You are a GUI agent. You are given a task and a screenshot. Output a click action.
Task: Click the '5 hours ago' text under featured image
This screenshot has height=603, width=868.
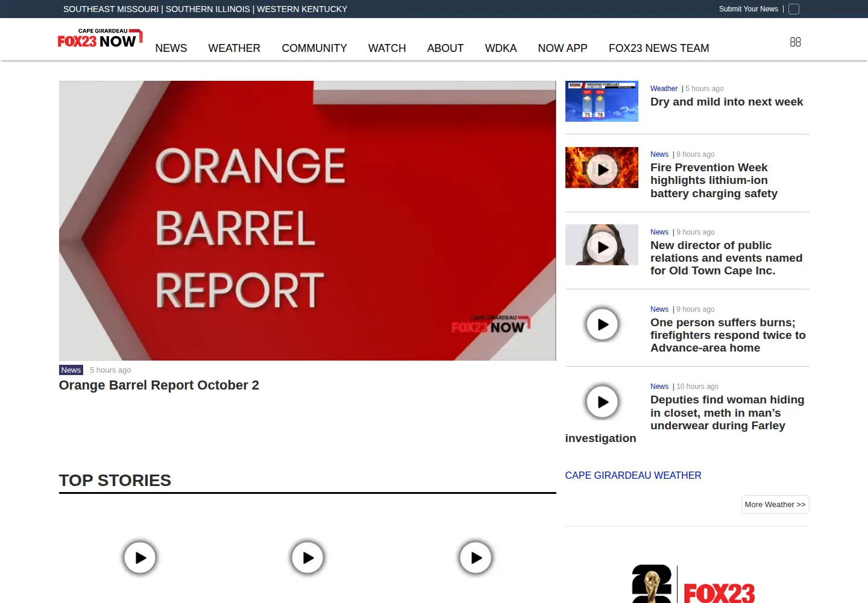110,370
